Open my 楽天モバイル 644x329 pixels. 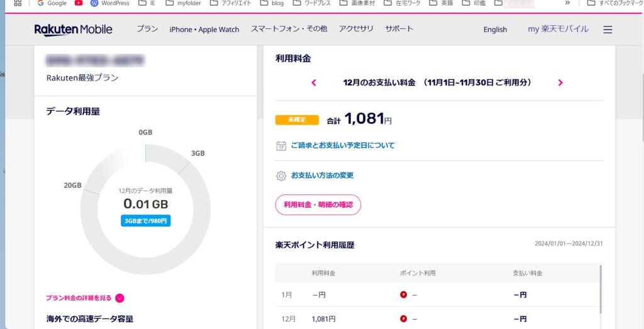tap(558, 29)
